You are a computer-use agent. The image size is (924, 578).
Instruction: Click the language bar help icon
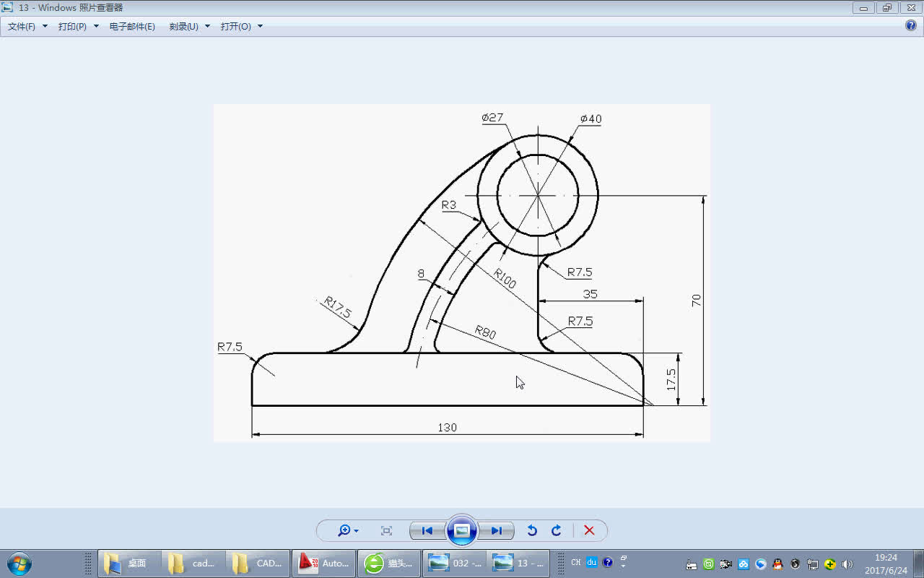click(x=608, y=562)
